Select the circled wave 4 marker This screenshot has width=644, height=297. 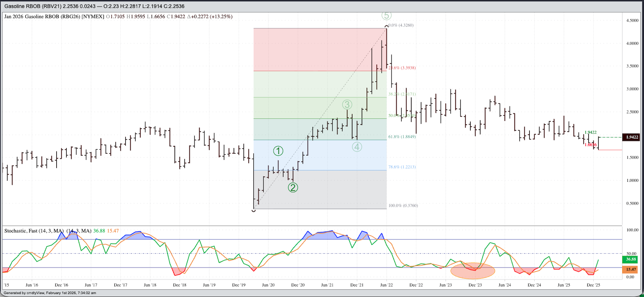coord(357,147)
